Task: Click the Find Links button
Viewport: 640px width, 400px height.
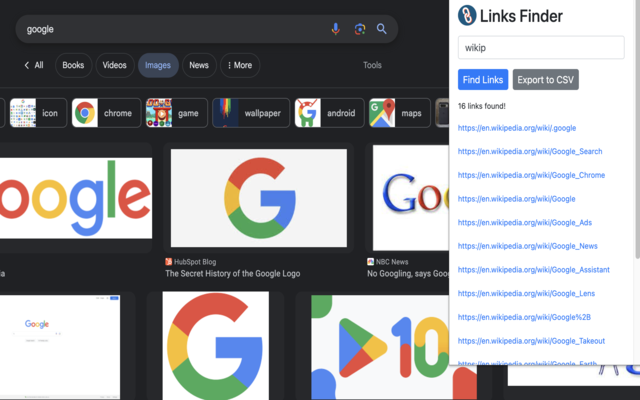Action: [483, 80]
